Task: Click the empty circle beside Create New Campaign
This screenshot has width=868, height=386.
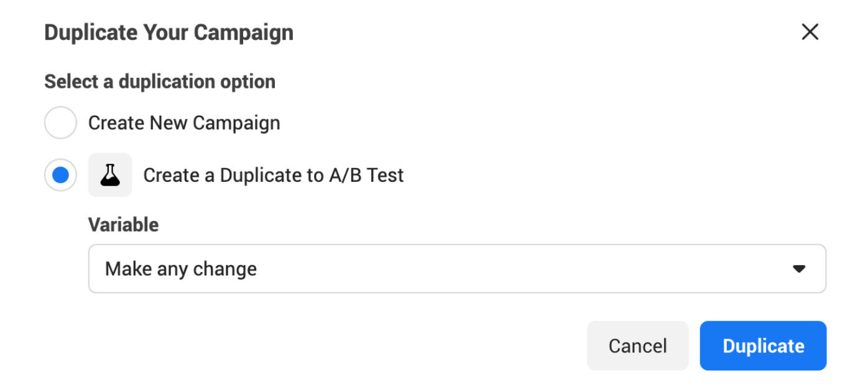Action: (x=60, y=123)
